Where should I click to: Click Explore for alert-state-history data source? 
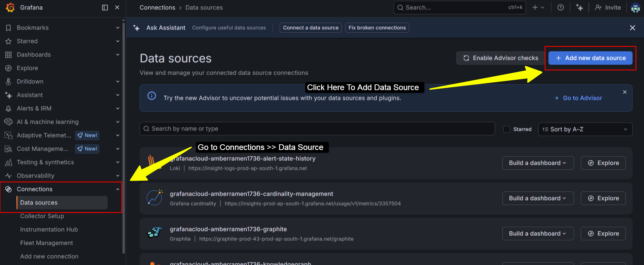[603, 163]
